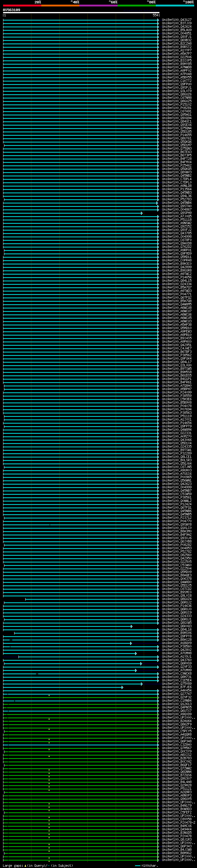Click the red segment of the identity color legend
Image resolution: width=197 pixels, height=868 pixels.
point(22,6)
